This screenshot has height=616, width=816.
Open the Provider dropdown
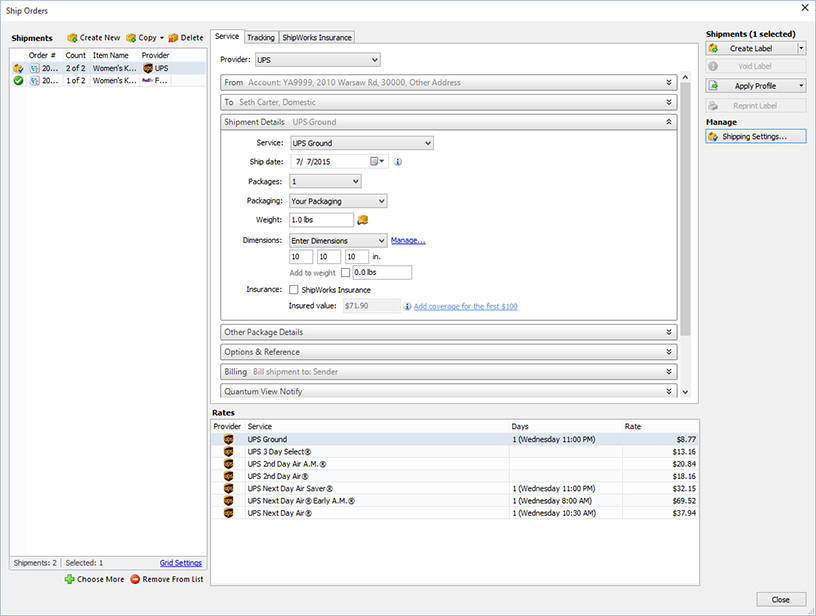[x=317, y=60]
